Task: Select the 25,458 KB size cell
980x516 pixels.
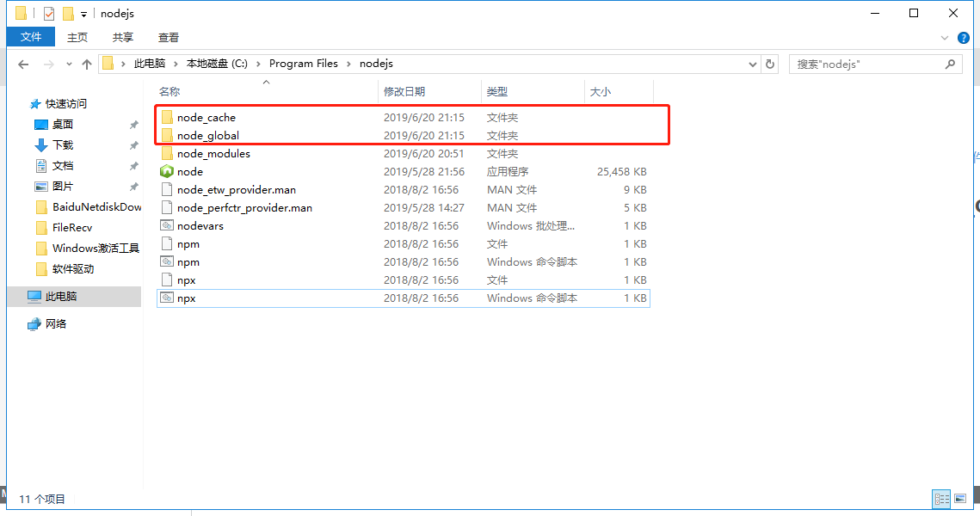Action: (x=621, y=171)
